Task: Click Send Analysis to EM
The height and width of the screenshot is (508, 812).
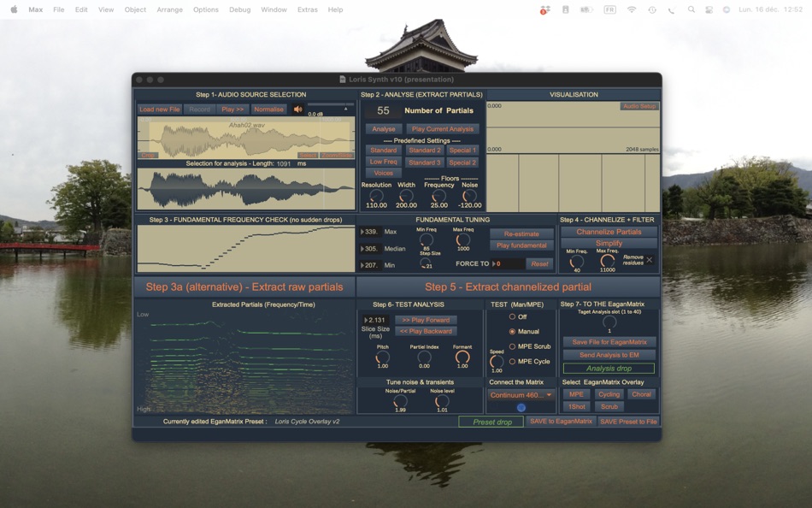Action: [609, 355]
